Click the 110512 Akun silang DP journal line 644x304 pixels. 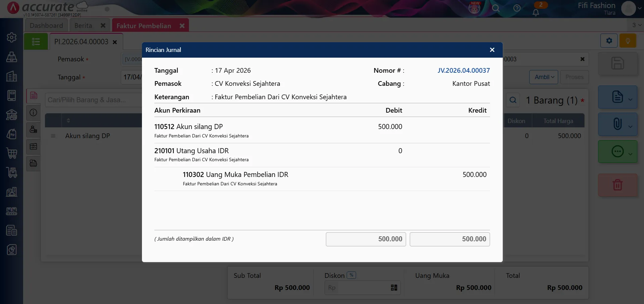[322, 131]
